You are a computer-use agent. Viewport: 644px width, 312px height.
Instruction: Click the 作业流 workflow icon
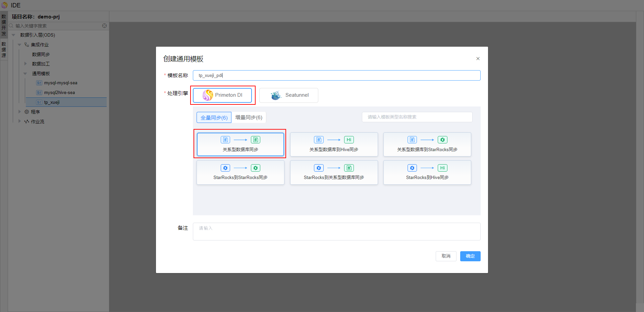(26, 122)
